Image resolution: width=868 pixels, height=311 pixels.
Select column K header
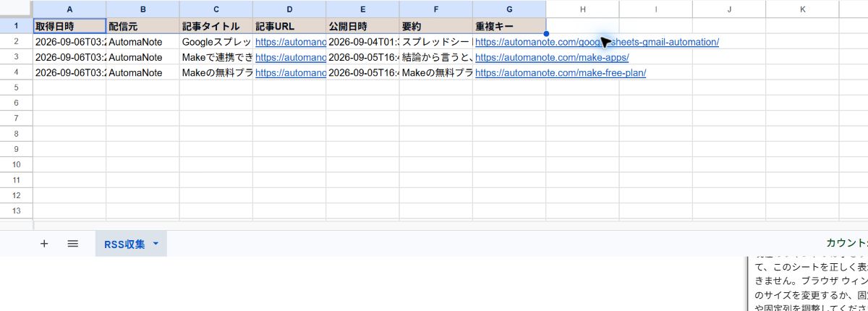[802, 9]
